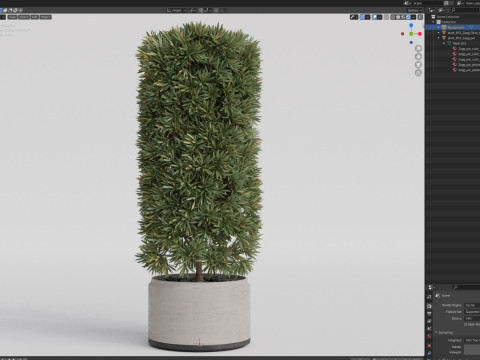Viewport: 480px width, 360px height.
Task: Click the green Y axis on navigation gizmo
Action: (x=411, y=34)
